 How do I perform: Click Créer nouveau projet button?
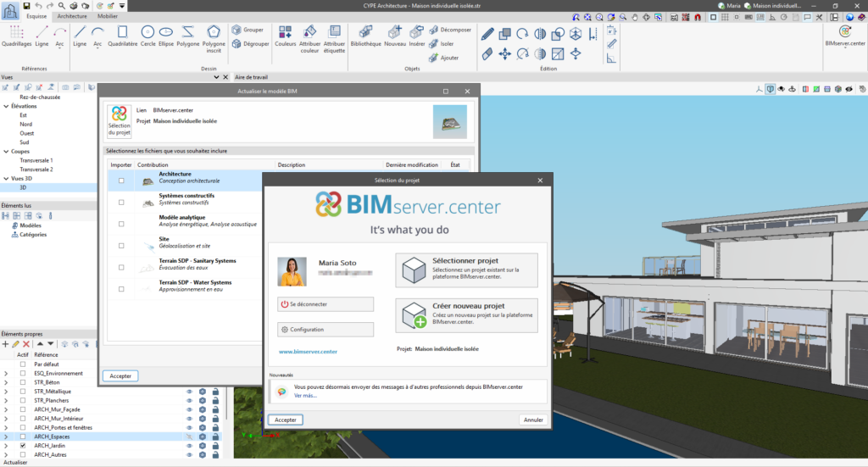coord(466,315)
